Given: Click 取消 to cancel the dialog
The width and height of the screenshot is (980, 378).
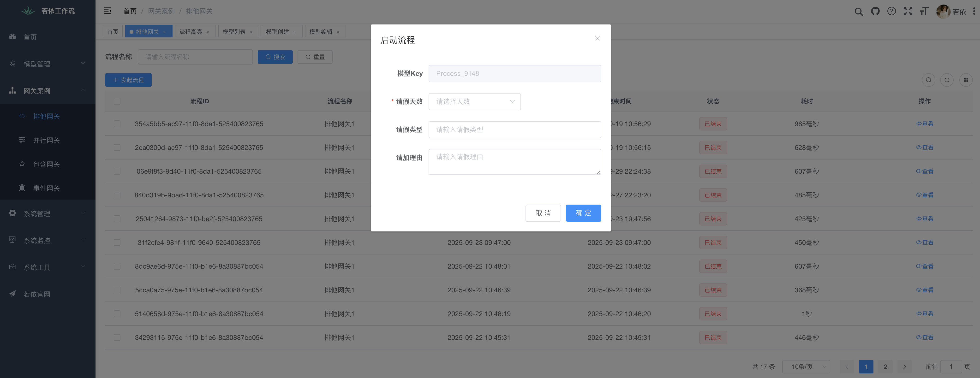Looking at the screenshot, I should point(543,213).
